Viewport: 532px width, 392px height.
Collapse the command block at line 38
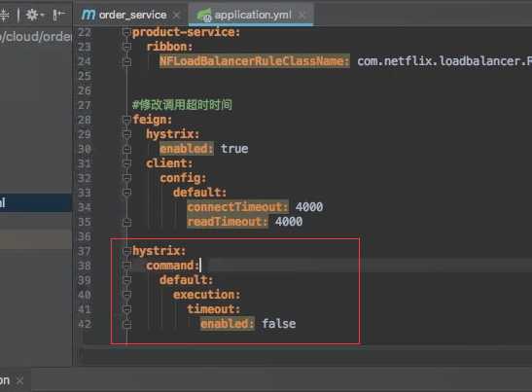pyautogui.click(x=126, y=266)
